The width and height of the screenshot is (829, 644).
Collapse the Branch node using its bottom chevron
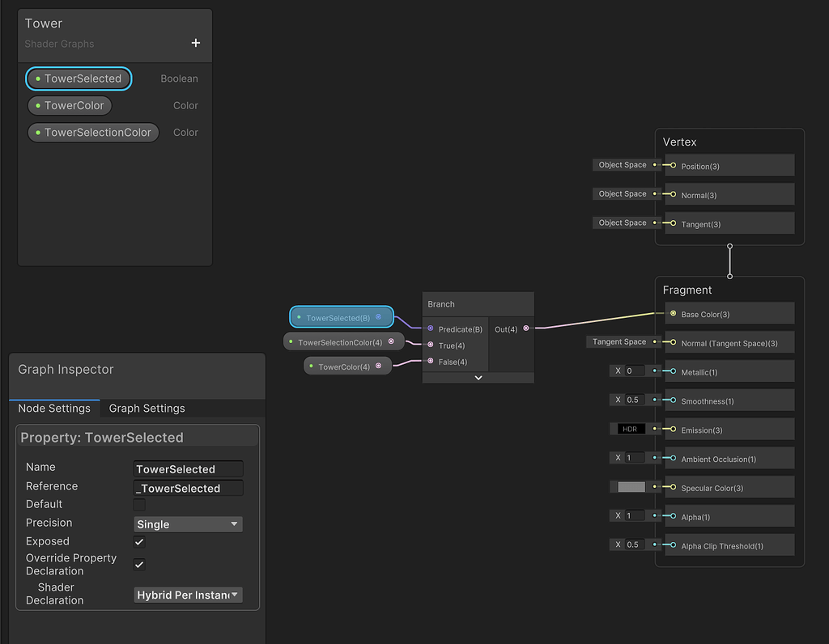[478, 377]
